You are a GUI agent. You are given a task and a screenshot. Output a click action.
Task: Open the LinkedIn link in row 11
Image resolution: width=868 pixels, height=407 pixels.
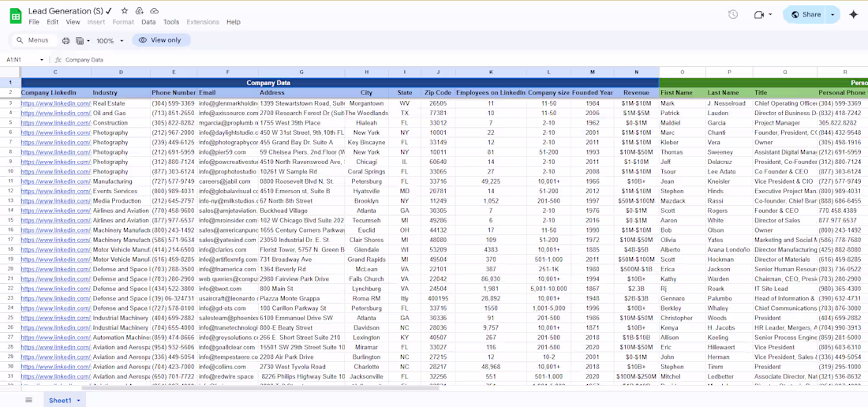[56, 181]
